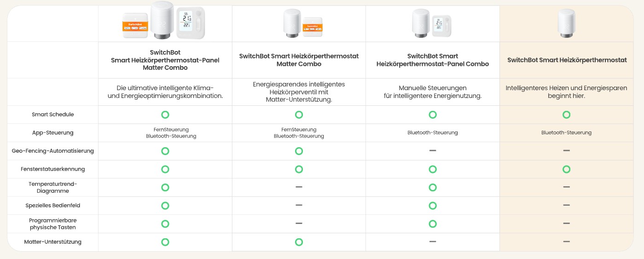Click the Matter-Unterstützung row label
This screenshot has height=259, width=644.
pyautogui.click(x=53, y=242)
